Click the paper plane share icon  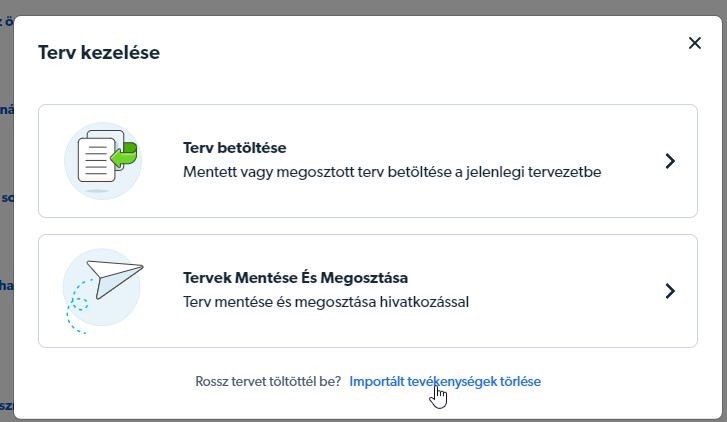(103, 290)
